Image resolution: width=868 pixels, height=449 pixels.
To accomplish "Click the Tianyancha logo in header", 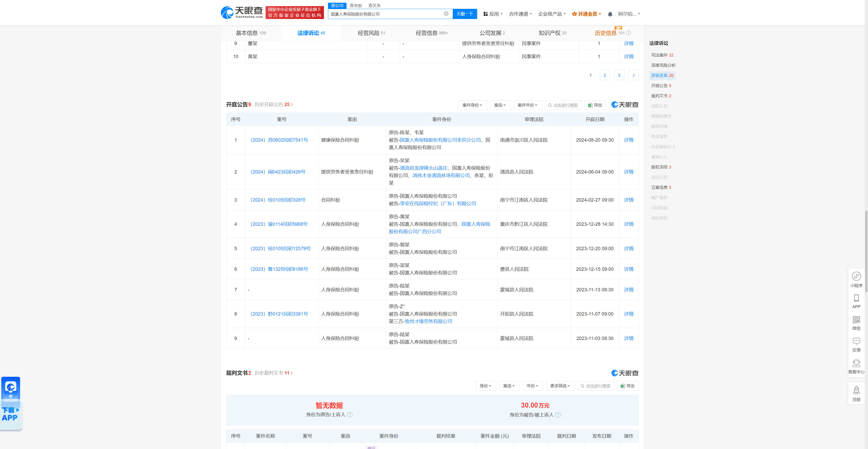I will point(242,12).
